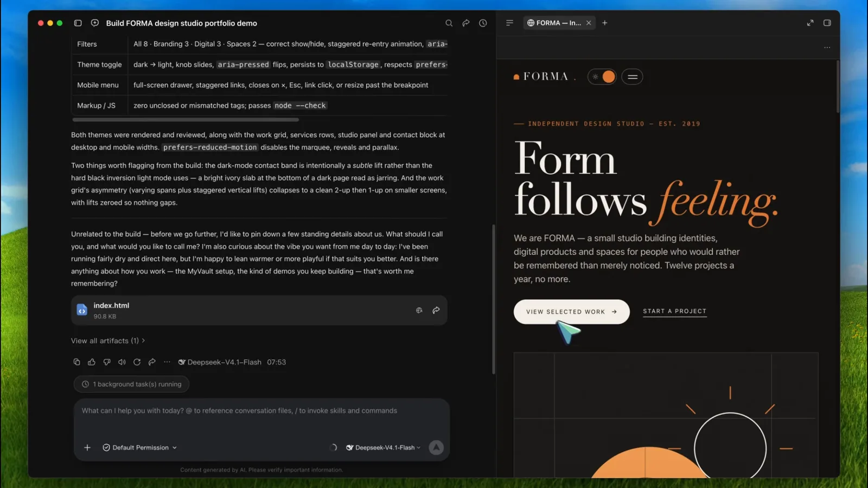Toggle the right side panel layout icon
This screenshot has height=488, width=868.
click(x=827, y=23)
